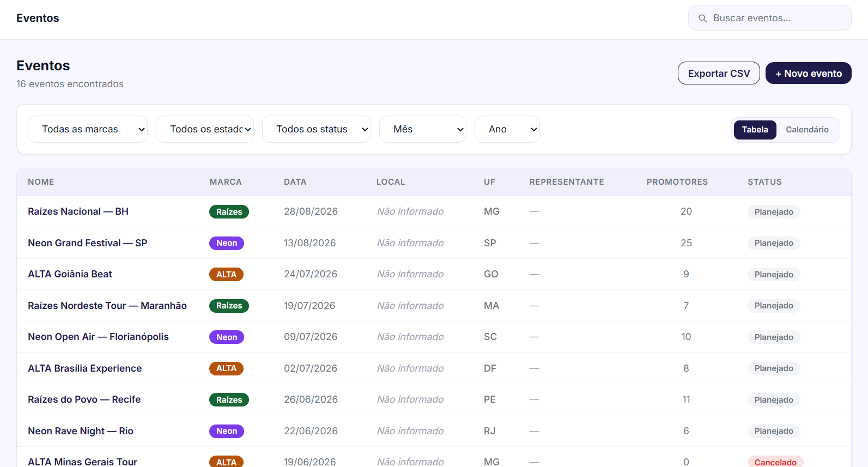Open the Todas as marcas dropdown
868x467 pixels.
point(88,129)
